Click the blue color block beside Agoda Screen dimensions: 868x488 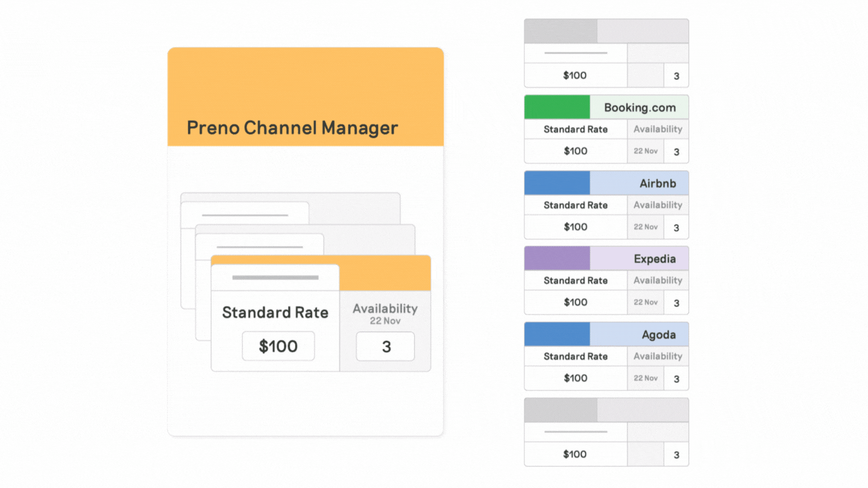pyautogui.click(x=557, y=334)
